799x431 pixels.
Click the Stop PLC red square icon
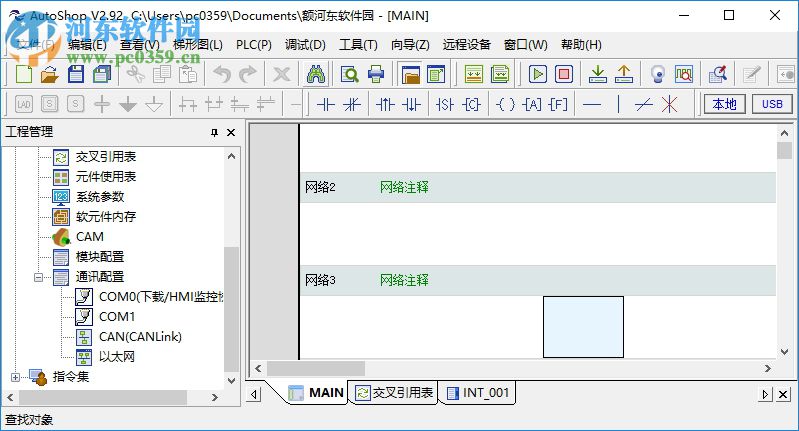[564, 74]
